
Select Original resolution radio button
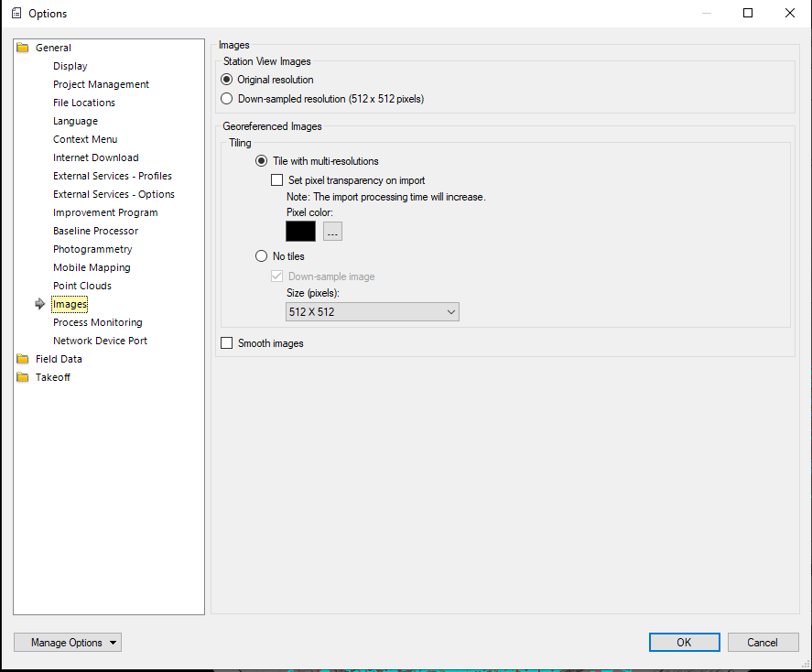[x=227, y=80]
